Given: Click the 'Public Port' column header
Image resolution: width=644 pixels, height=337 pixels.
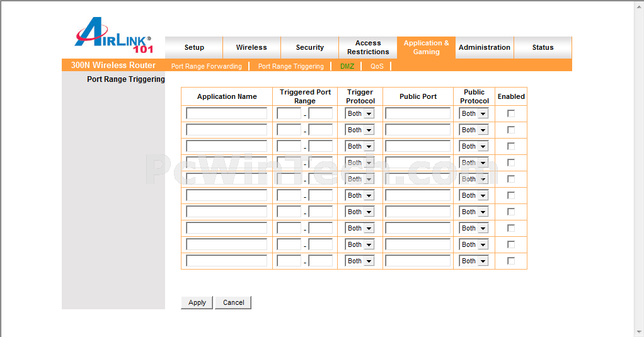Looking at the screenshot, I should click(418, 96).
